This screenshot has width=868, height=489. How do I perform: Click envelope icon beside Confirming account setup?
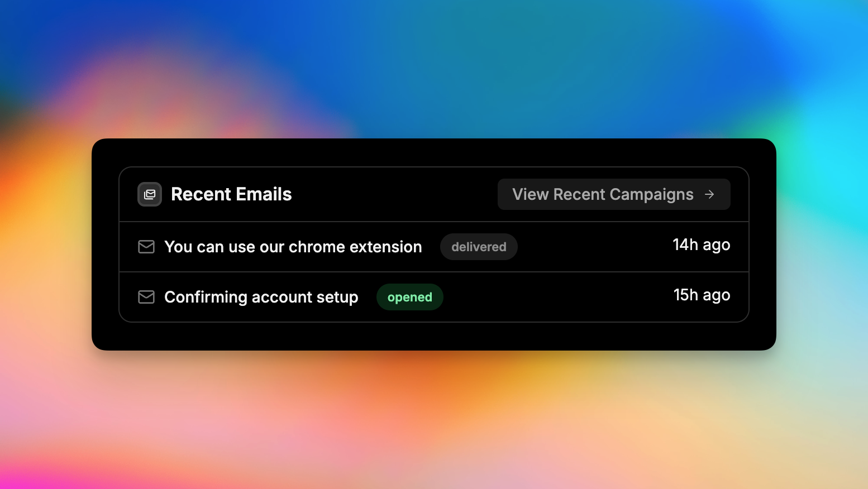pyautogui.click(x=146, y=297)
